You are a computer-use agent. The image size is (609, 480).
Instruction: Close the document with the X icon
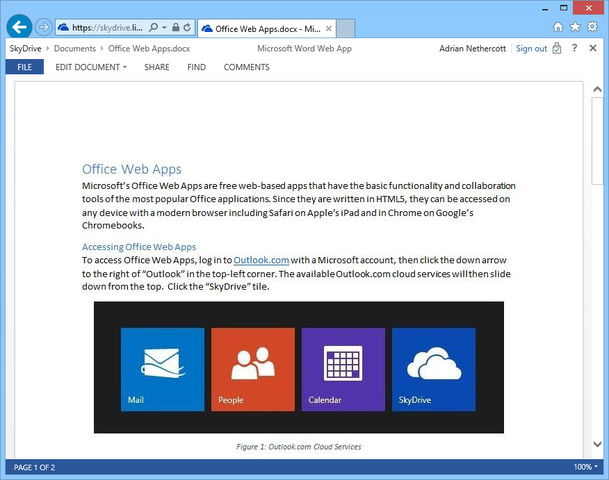(593, 48)
